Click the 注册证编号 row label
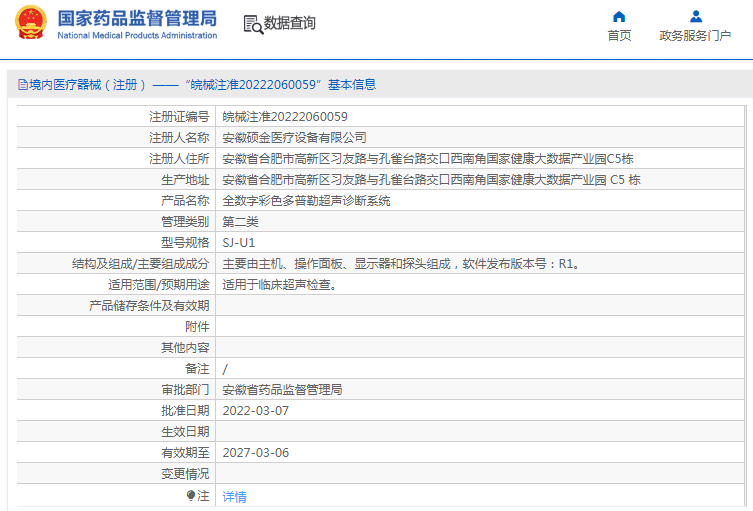The width and height of the screenshot is (753, 511). coord(179,117)
